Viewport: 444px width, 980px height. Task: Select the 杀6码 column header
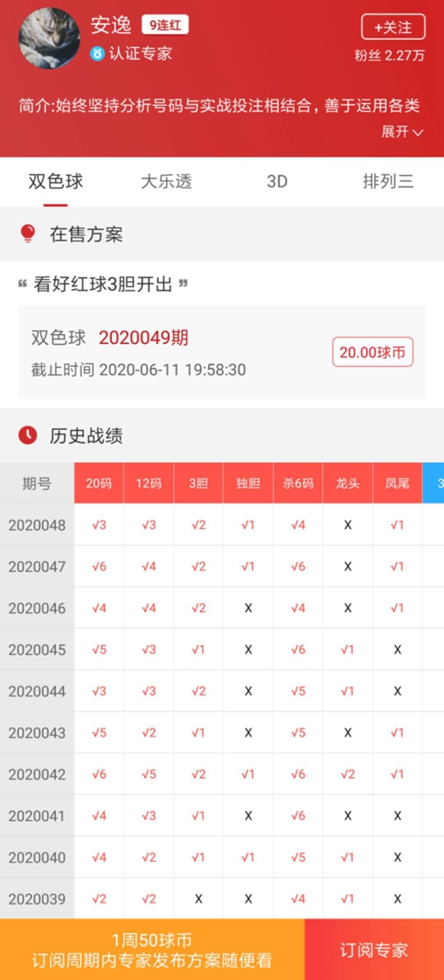(297, 483)
